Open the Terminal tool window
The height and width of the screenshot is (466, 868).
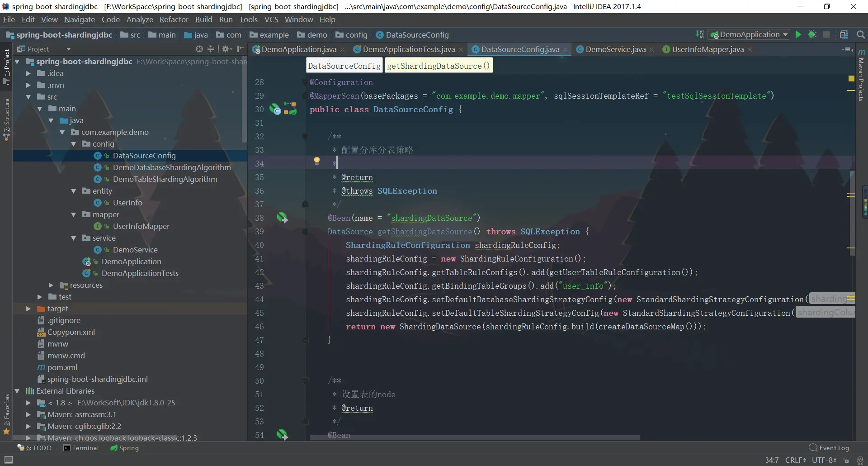[x=81, y=448]
